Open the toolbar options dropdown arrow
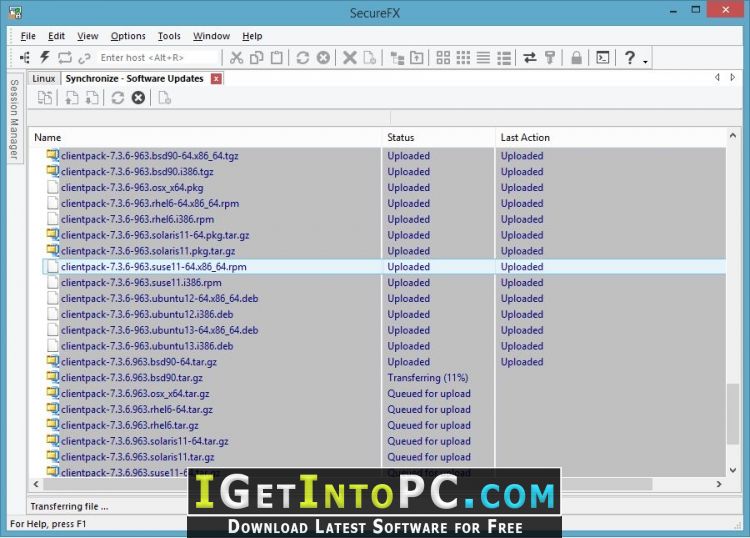 [x=645, y=61]
